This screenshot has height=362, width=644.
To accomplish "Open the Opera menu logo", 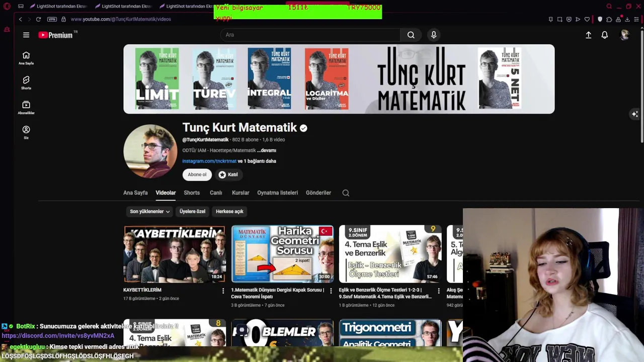I will tap(7, 7).
